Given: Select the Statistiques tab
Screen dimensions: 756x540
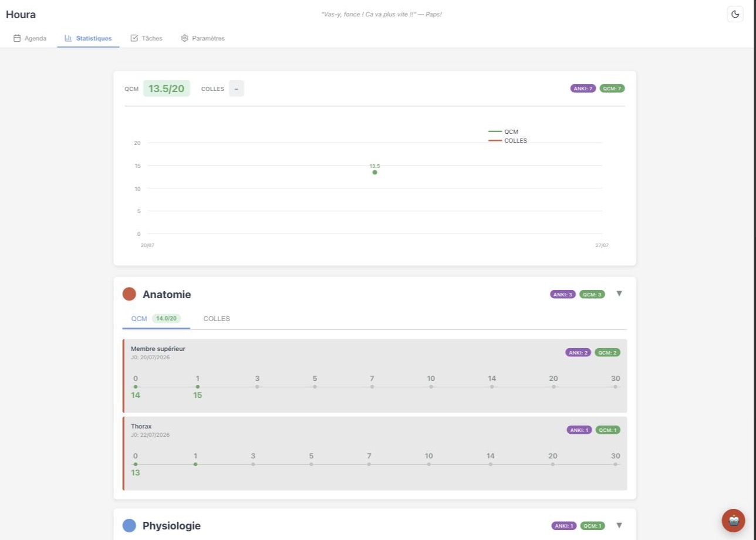Looking at the screenshot, I should click(x=88, y=38).
